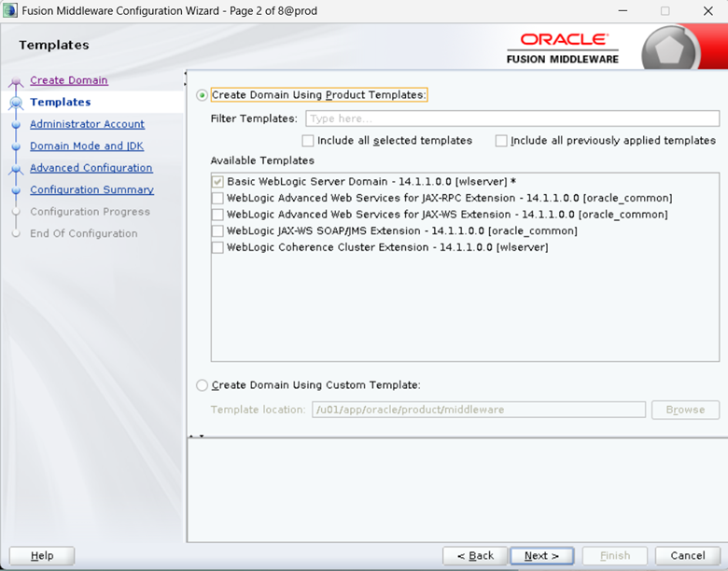Screen dimensions: 728x571
Task: Click JAX-RPC Extension row text
Action: 450,198
